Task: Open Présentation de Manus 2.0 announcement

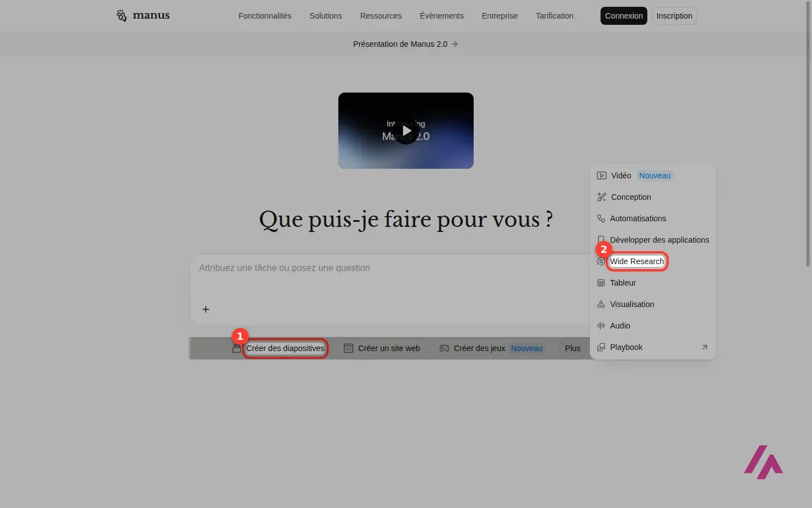Action: coord(405,44)
